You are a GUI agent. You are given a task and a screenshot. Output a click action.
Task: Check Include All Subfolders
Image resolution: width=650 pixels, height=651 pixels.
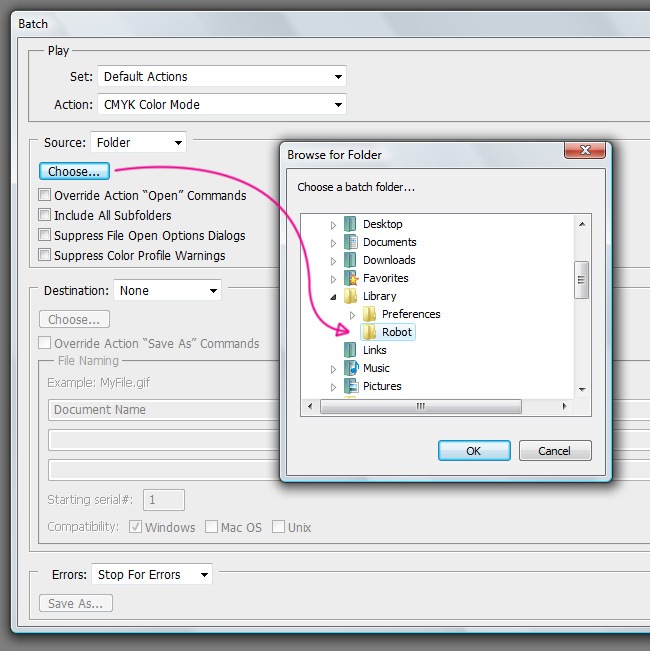point(45,216)
